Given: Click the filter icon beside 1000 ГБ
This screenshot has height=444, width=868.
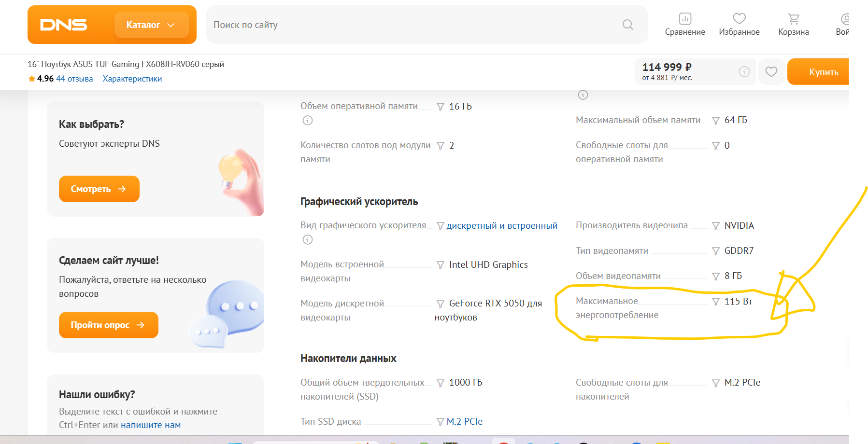Looking at the screenshot, I should 441,383.
